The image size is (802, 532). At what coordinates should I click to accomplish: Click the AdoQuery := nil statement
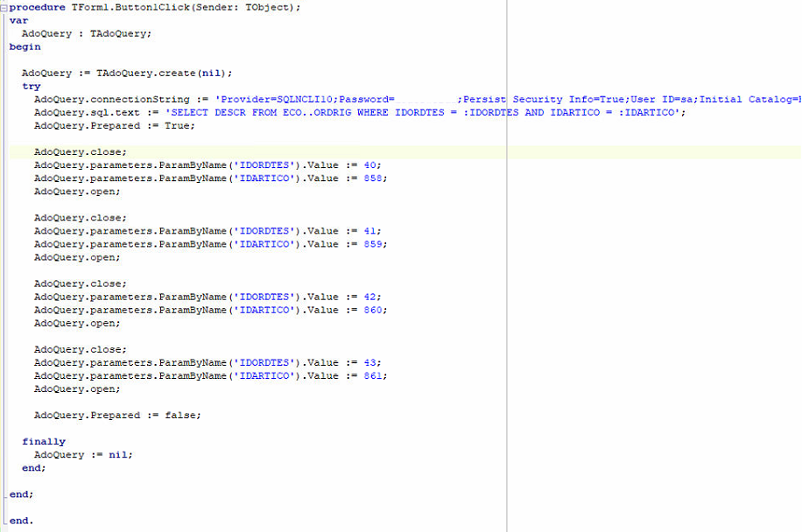point(83,454)
